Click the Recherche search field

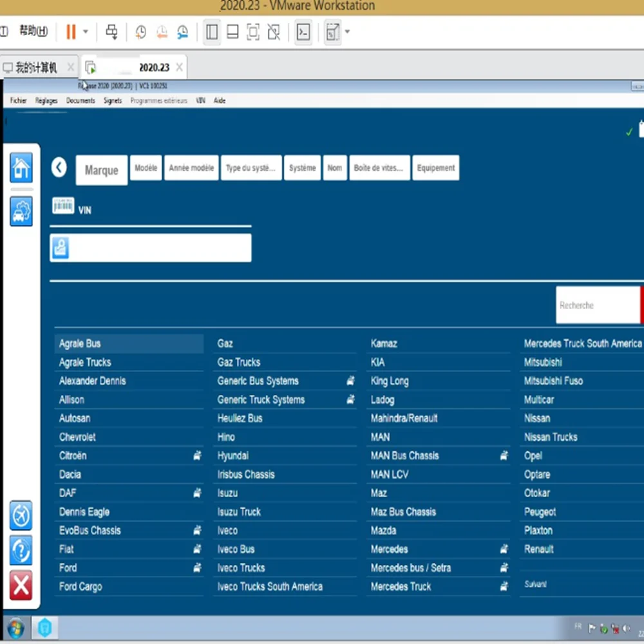597,305
